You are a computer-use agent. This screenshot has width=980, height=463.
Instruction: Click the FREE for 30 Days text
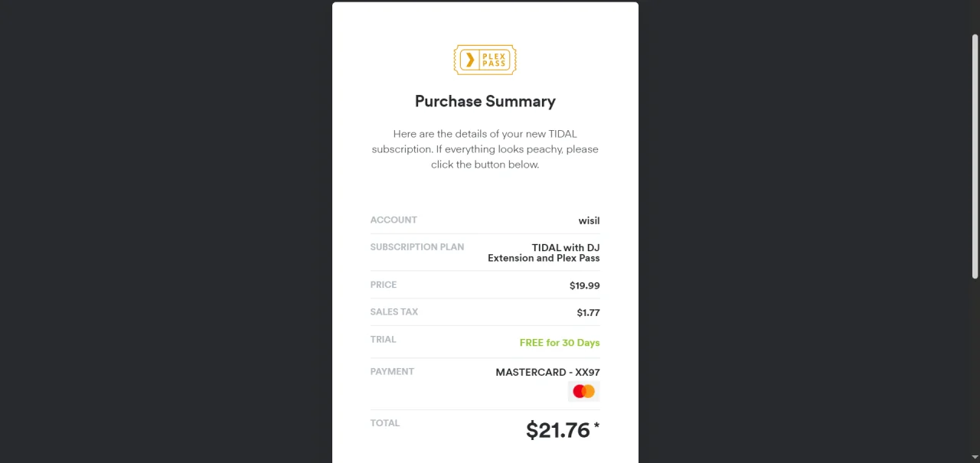(560, 343)
